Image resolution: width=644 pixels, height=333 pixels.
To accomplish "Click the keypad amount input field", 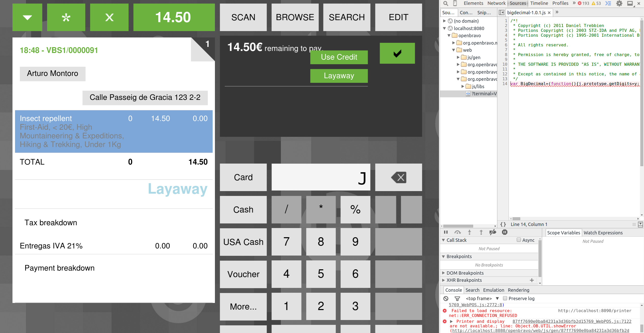I will tap(321, 177).
